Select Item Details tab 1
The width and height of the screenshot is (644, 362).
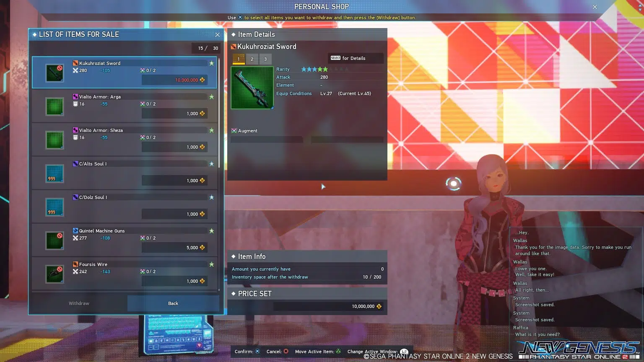coord(239,59)
